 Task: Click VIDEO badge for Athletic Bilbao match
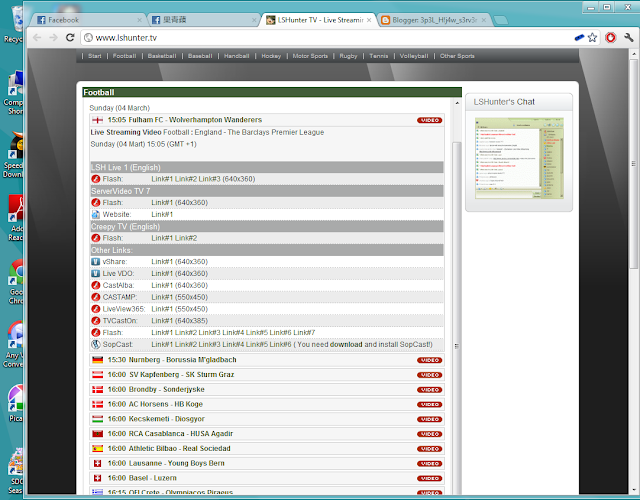429,449
